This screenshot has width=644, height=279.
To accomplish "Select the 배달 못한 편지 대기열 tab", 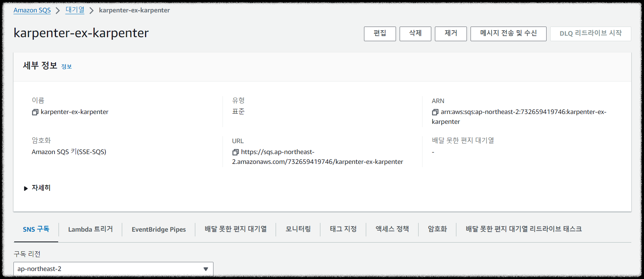I will (236, 229).
